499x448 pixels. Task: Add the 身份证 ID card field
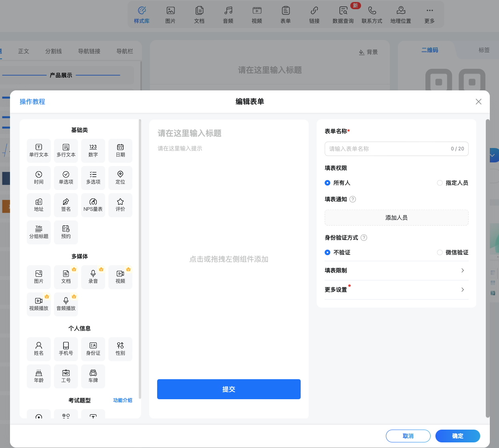click(x=93, y=349)
